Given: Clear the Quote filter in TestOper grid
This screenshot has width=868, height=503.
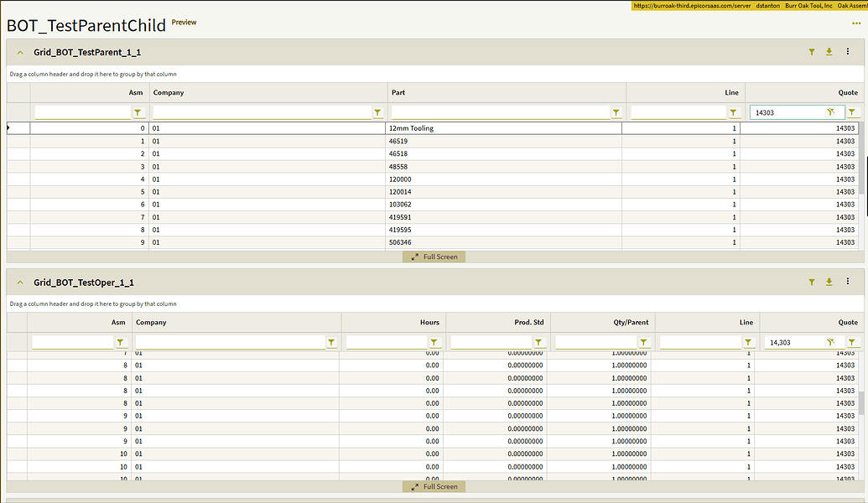Looking at the screenshot, I should (830, 342).
